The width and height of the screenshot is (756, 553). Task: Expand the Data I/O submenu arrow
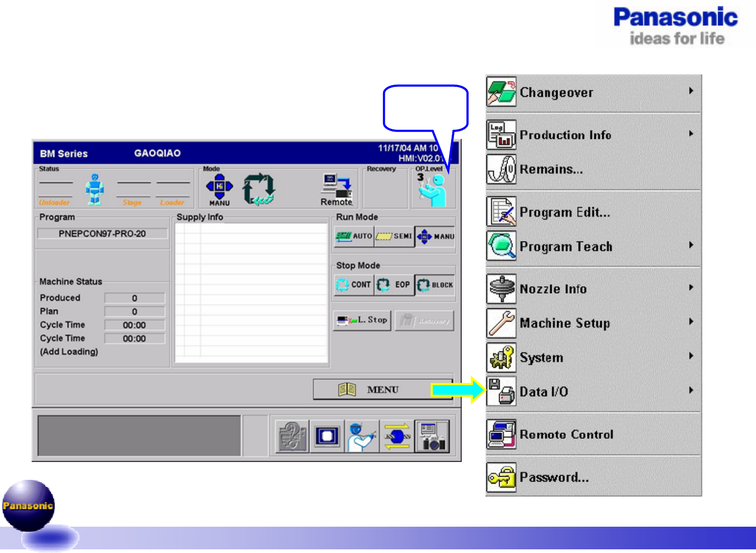(x=691, y=390)
